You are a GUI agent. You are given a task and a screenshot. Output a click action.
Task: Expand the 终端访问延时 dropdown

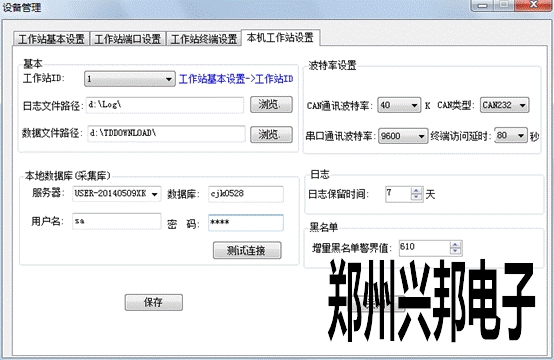pyautogui.click(x=521, y=136)
